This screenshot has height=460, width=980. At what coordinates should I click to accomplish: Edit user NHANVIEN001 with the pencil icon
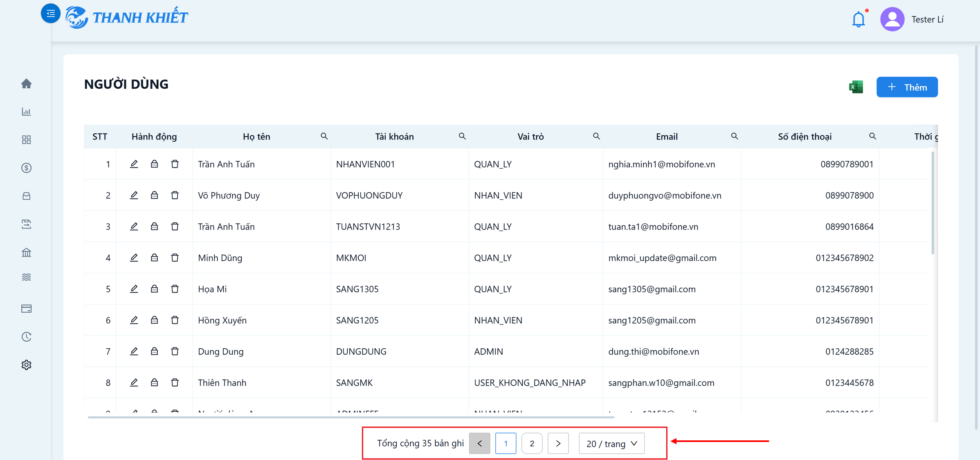134,164
